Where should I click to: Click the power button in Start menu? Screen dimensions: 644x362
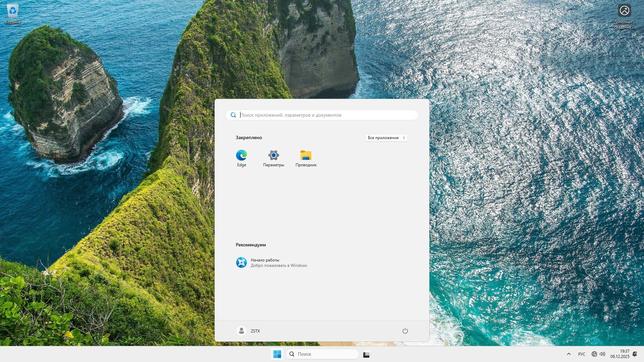point(405,331)
